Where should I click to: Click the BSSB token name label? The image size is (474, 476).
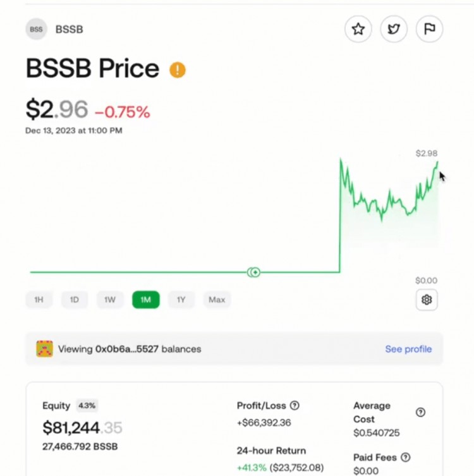tap(69, 30)
